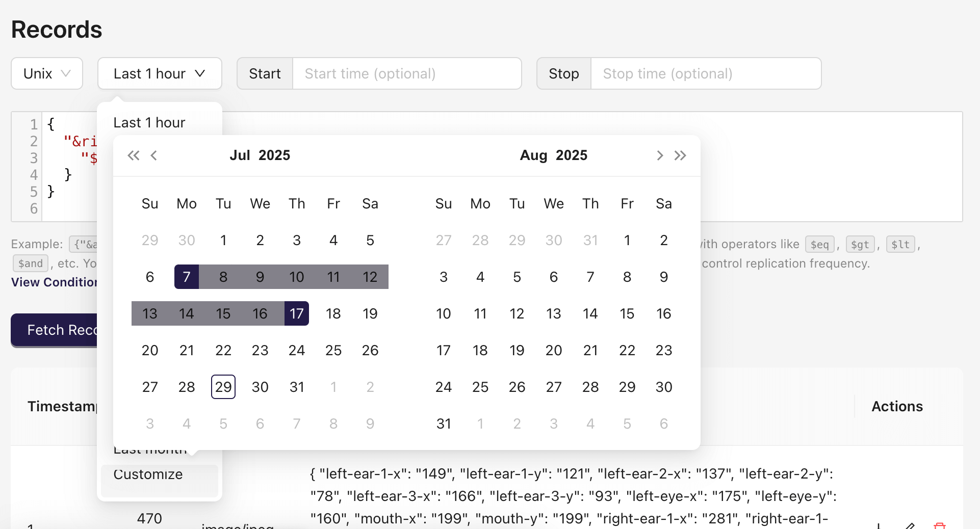Select August 15 in the calendar

point(627,313)
